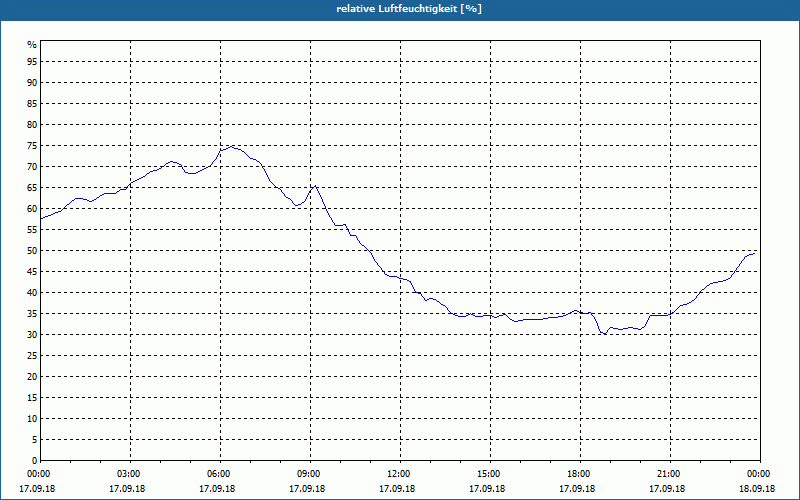
Task: Click the '00:00' time label dated 18.09.18
Action: (758, 474)
